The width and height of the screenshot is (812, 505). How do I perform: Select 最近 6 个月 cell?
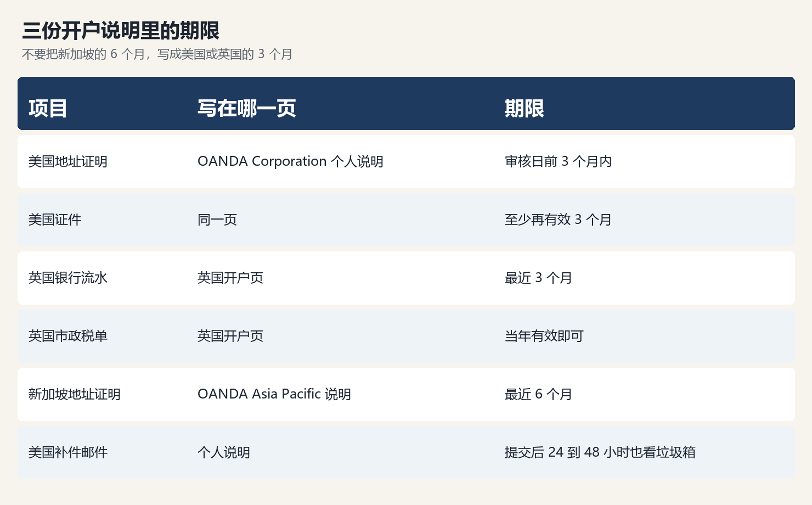pos(538,394)
